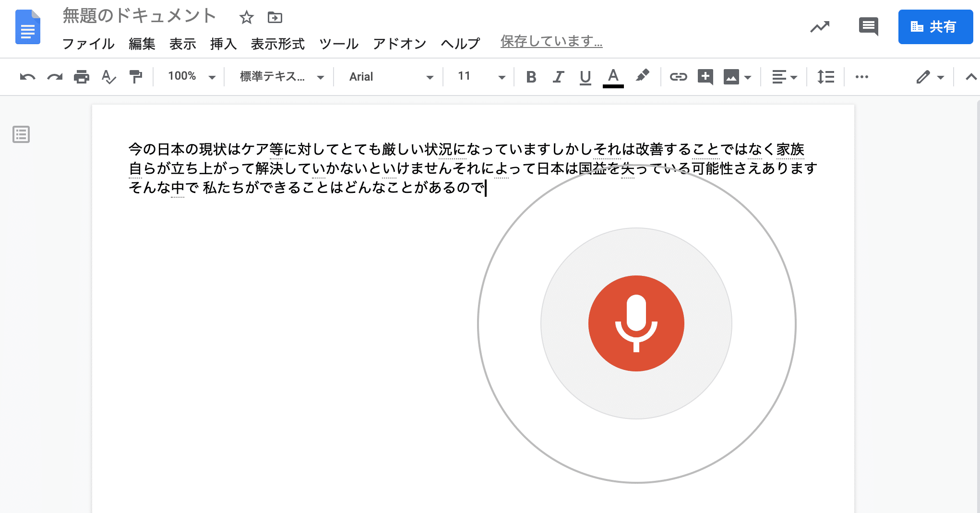This screenshot has width=980, height=513.
Task: Stop voice typing by clicking the microphone
Action: 636,324
